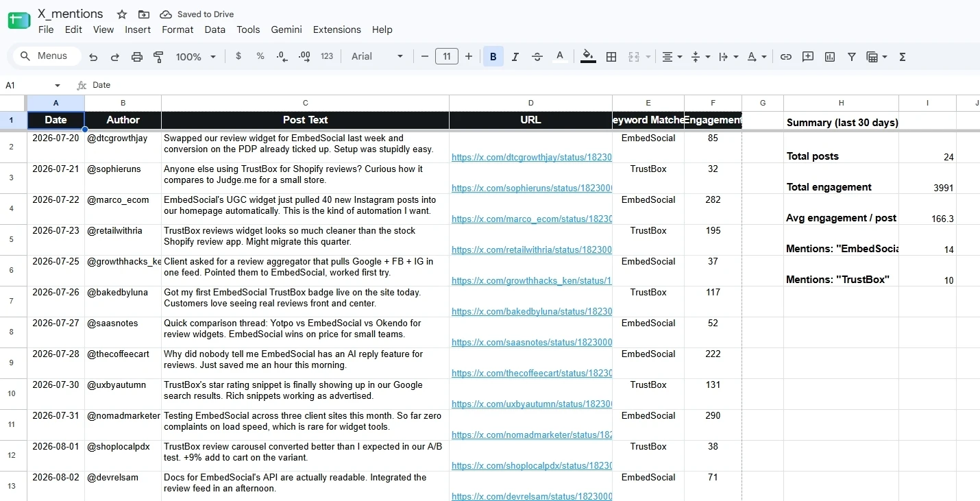Click the Redo icon
The image size is (980, 501).
[115, 57]
